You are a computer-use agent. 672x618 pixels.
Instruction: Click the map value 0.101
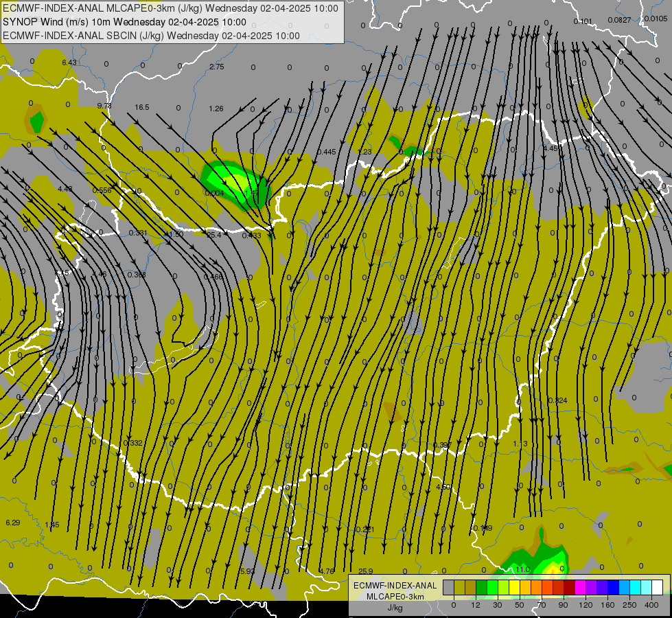(x=583, y=21)
